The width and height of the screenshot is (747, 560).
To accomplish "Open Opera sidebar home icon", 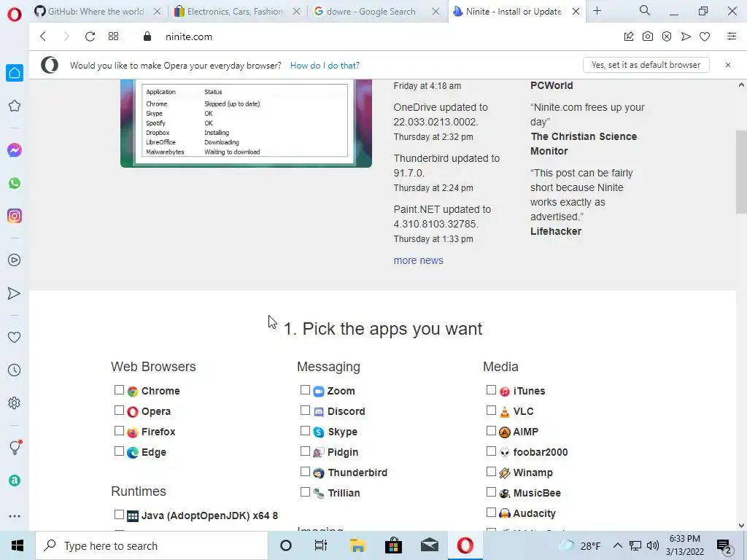I will tap(15, 73).
